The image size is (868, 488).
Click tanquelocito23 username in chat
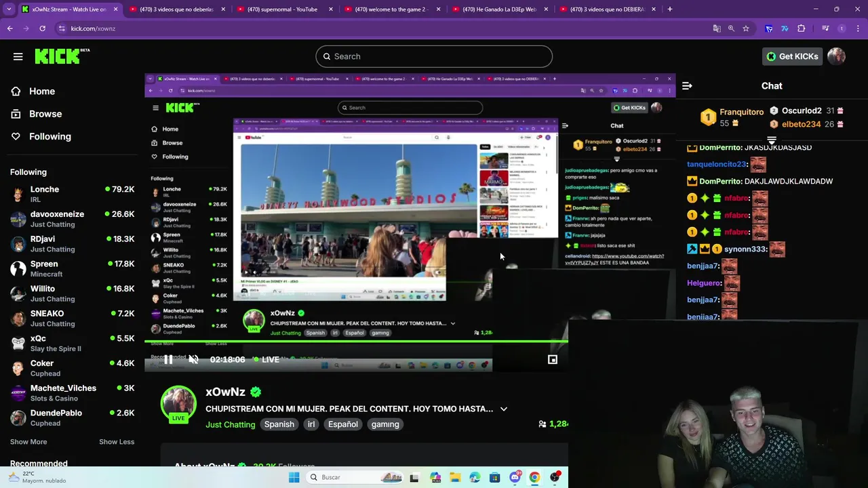click(x=717, y=165)
